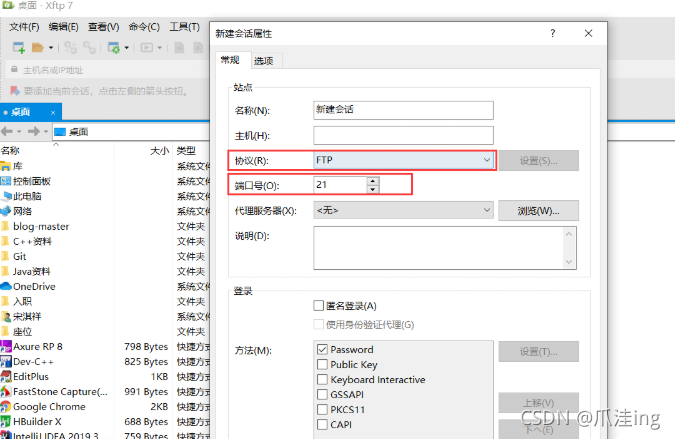
Task: Check the GSSAPI method checkbox
Action: (x=322, y=394)
